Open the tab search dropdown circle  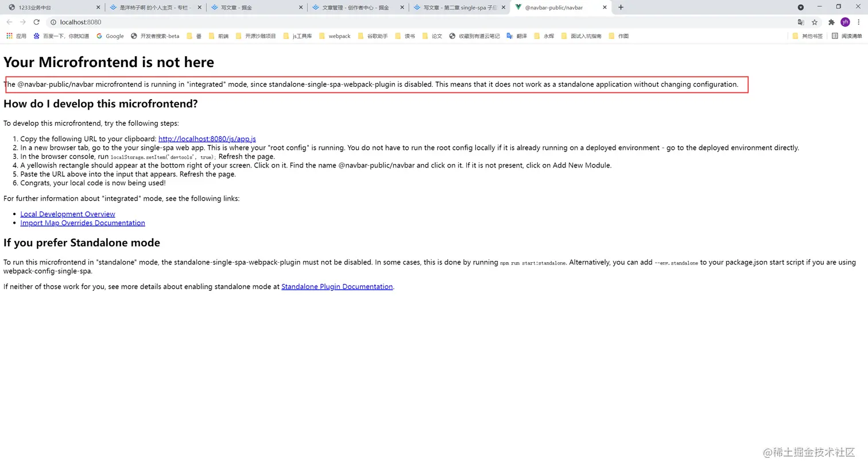pos(801,7)
